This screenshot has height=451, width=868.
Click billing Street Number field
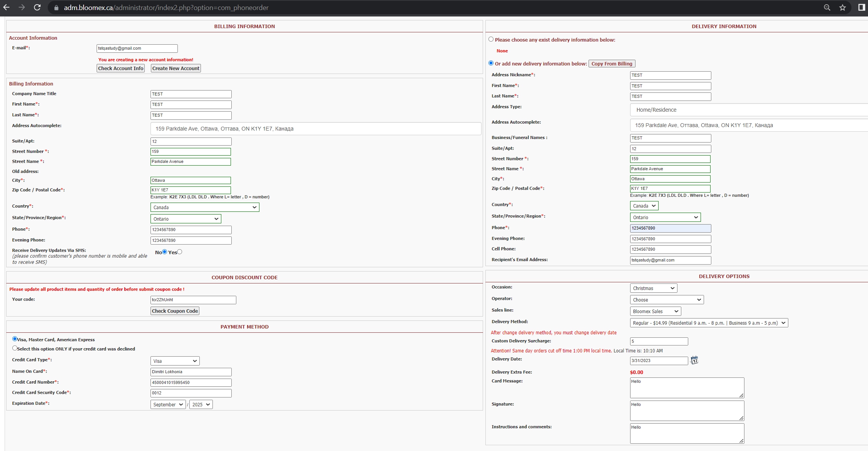[x=191, y=151]
